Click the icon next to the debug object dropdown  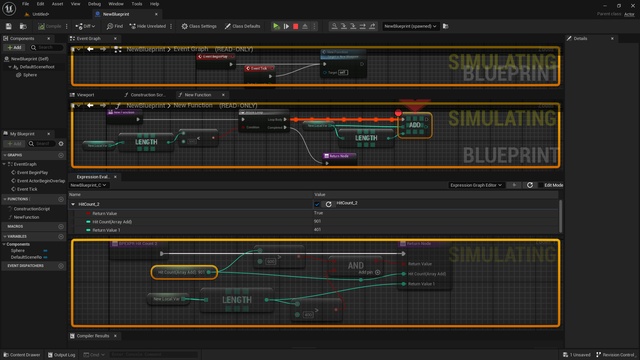pyautogui.click(x=446, y=26)
